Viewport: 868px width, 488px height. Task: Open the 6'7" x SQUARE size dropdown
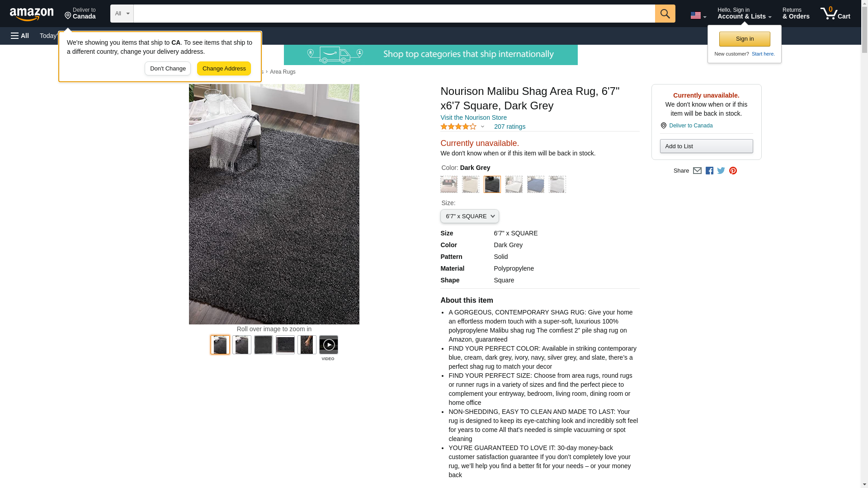[470, 216]
